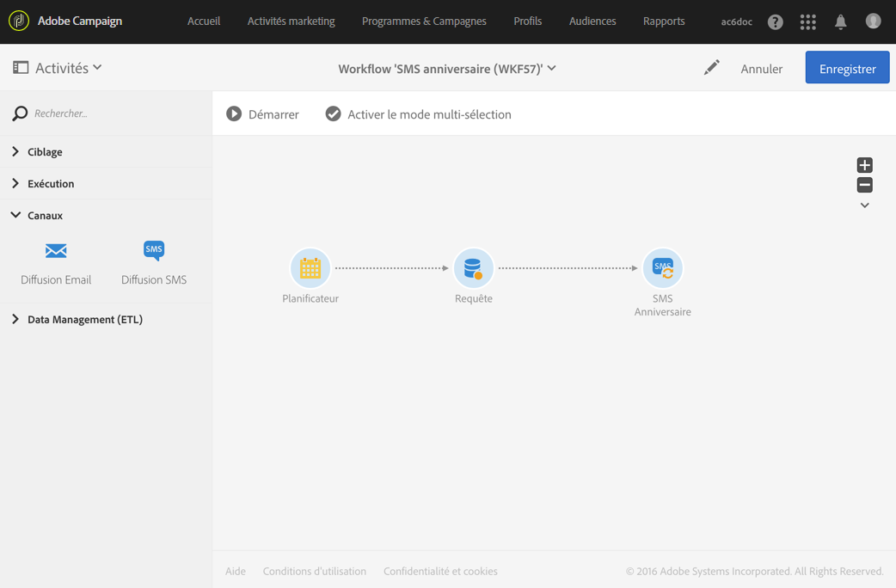Open the notifications bell icon
This screenshot has width=896, height=588.
[840, 21]
